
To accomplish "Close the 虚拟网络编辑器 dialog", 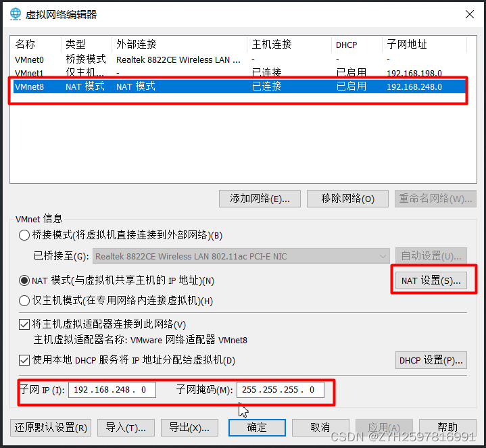I will tap(470, 14).
